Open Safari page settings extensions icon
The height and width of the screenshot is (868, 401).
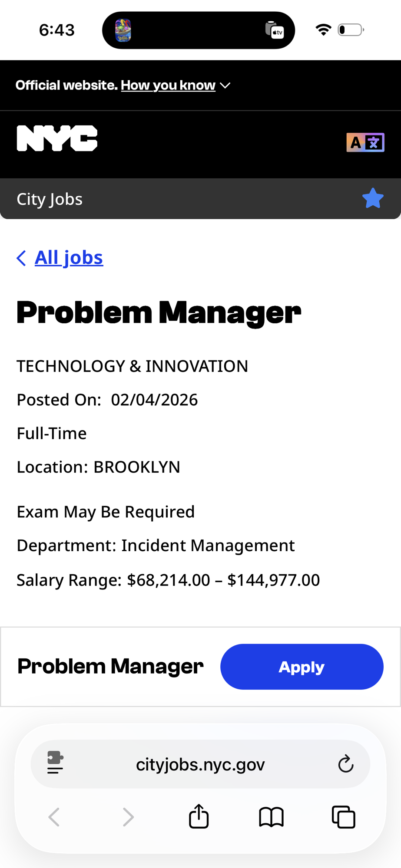pos(56,763)
